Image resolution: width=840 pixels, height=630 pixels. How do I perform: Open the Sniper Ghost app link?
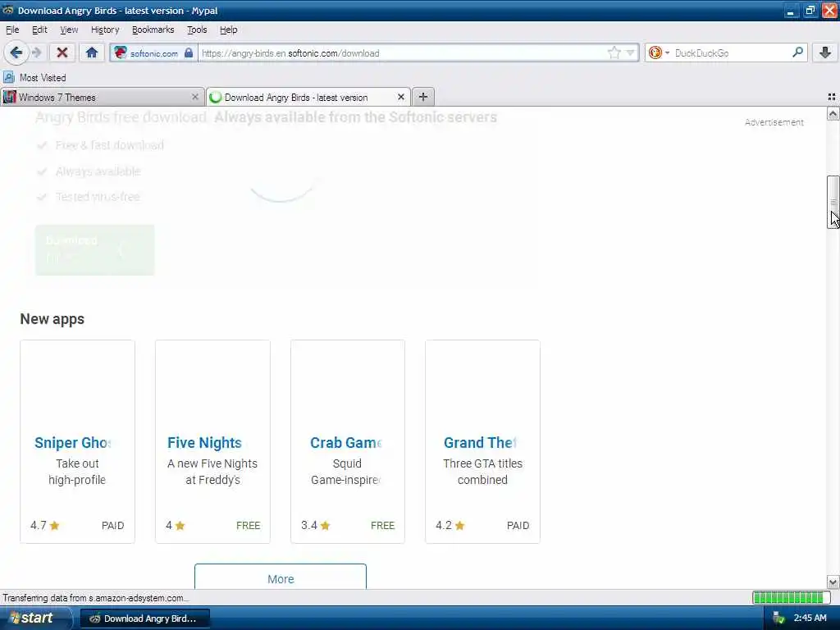[73, 442]
